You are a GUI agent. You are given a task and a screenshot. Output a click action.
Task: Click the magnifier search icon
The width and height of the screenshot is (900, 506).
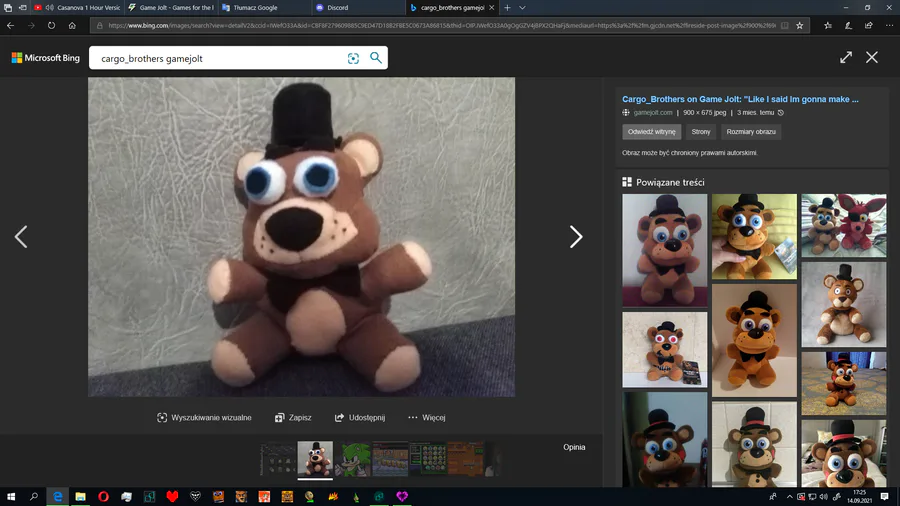pyautogui.click(x=375, y=57)
